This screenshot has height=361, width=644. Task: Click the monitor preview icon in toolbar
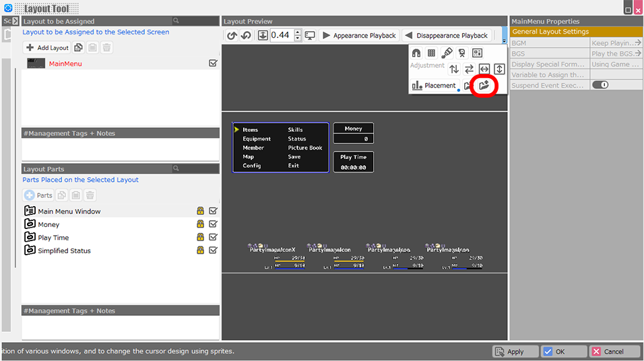click(310, 36)
